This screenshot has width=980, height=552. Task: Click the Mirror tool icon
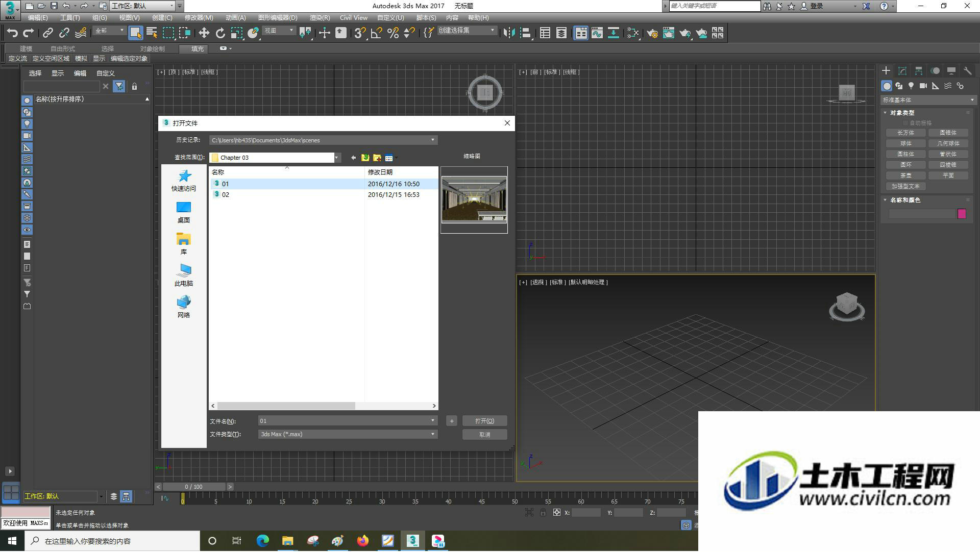pos(509,33)
